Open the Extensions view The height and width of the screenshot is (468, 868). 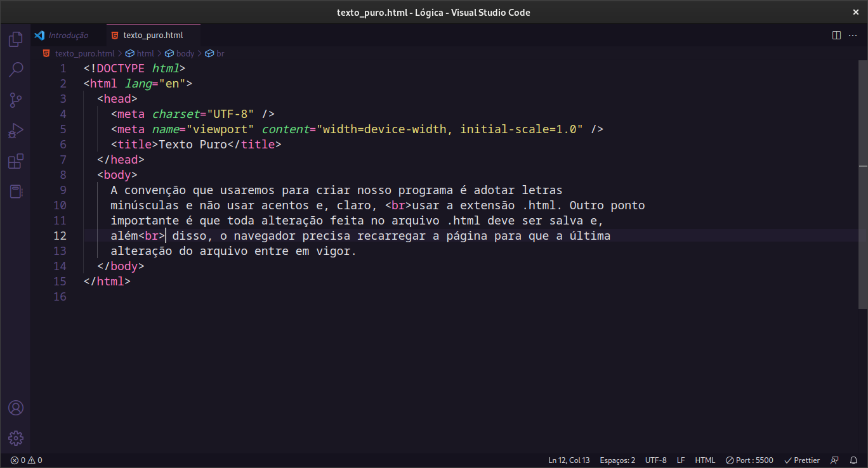pos(16,161)
